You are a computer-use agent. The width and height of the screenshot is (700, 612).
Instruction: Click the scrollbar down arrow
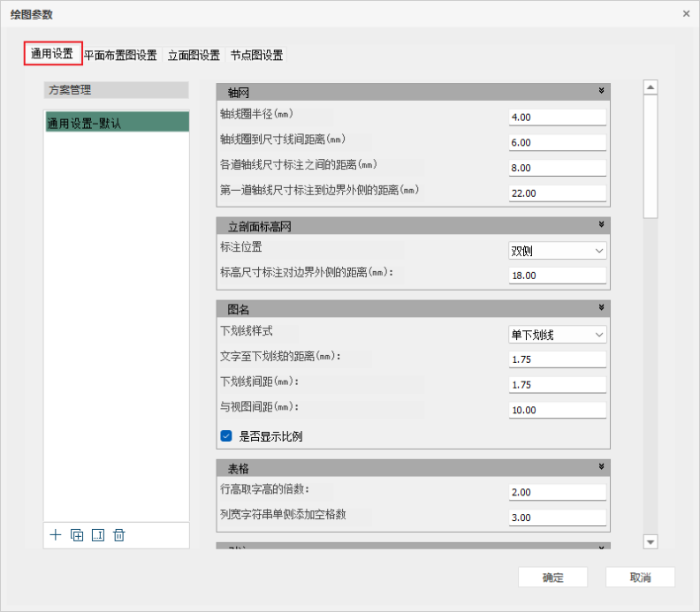point(651,541)
